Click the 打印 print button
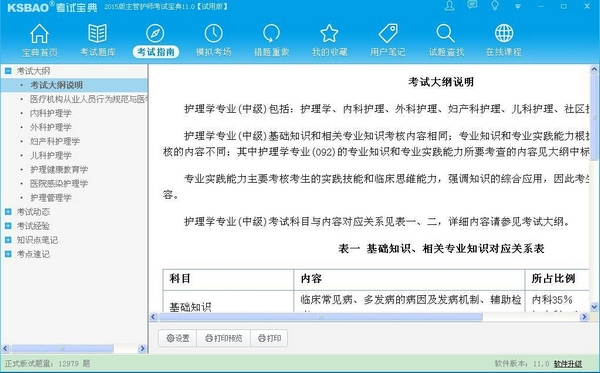The height and width of the screenshot is (373, 600). 269,338
